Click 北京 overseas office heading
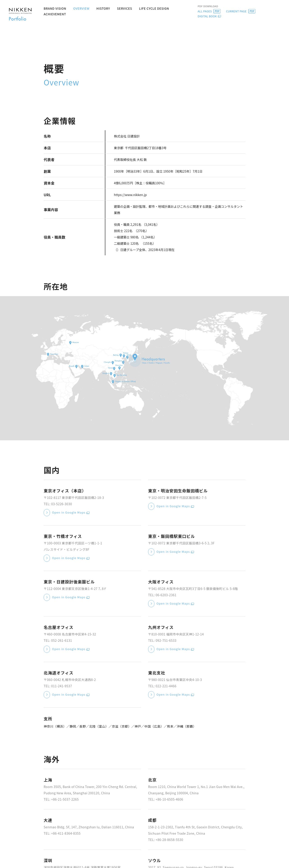 point(152,780)
